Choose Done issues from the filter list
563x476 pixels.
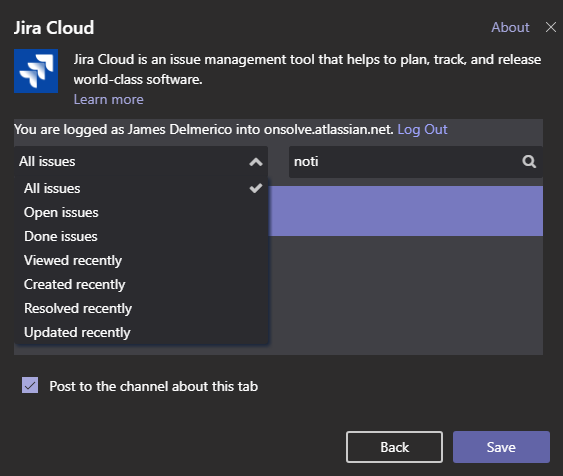pyautogui.click(x=142, y=237)
